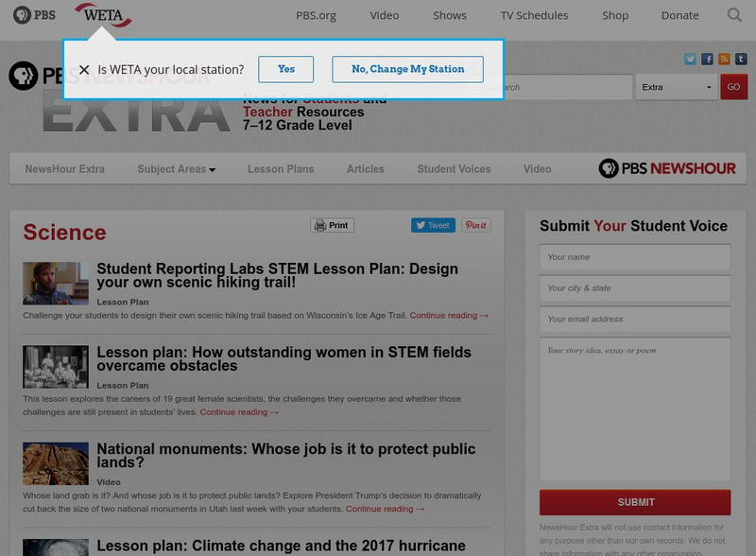Open the WETA station logo

pyautogui.click(x=103, y=14)
